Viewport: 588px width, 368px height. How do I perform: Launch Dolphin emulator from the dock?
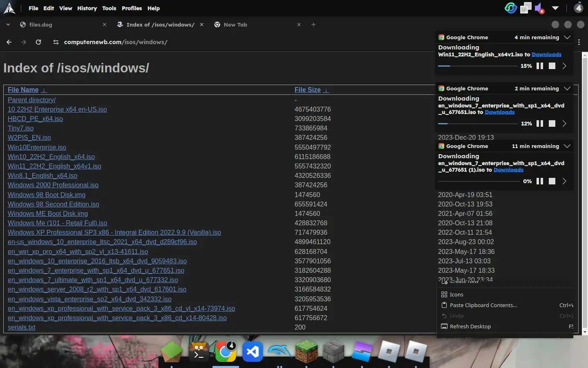[x=280, y=351]
